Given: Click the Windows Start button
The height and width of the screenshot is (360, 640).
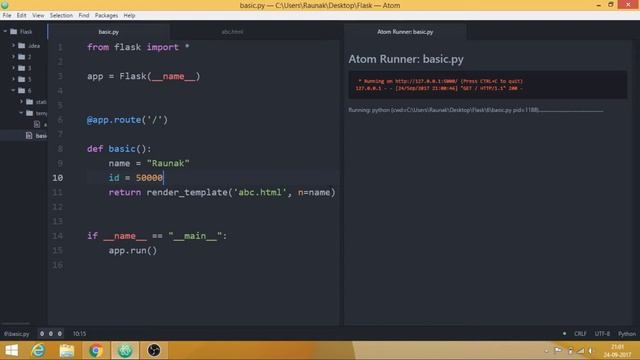Looking at the screenshot, I should tap(11, 350).
